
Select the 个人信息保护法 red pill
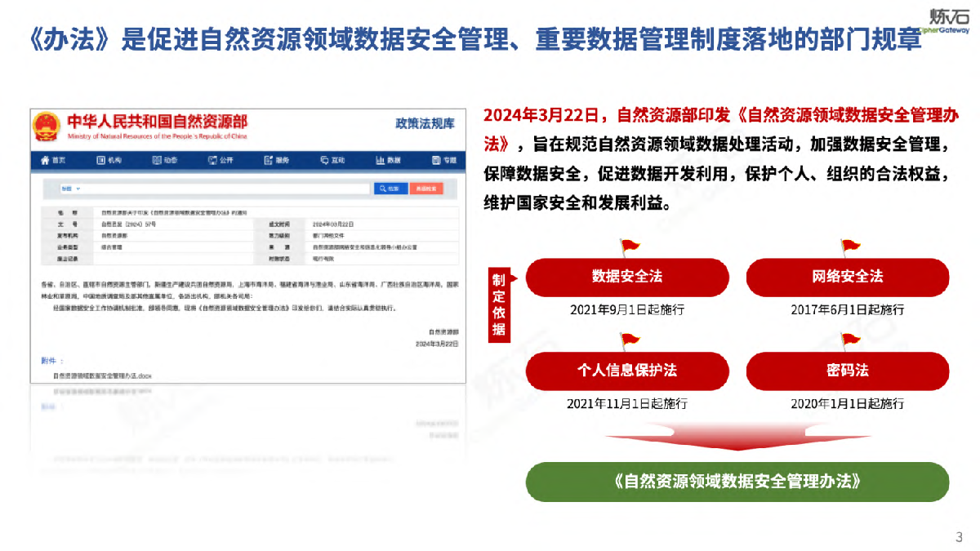click(627, 371)
